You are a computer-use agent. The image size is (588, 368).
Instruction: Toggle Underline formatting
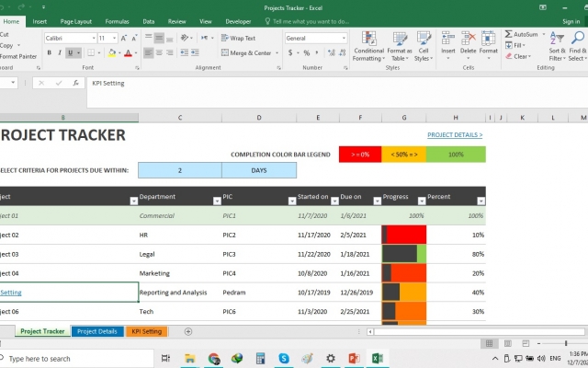tap(70, 53)
